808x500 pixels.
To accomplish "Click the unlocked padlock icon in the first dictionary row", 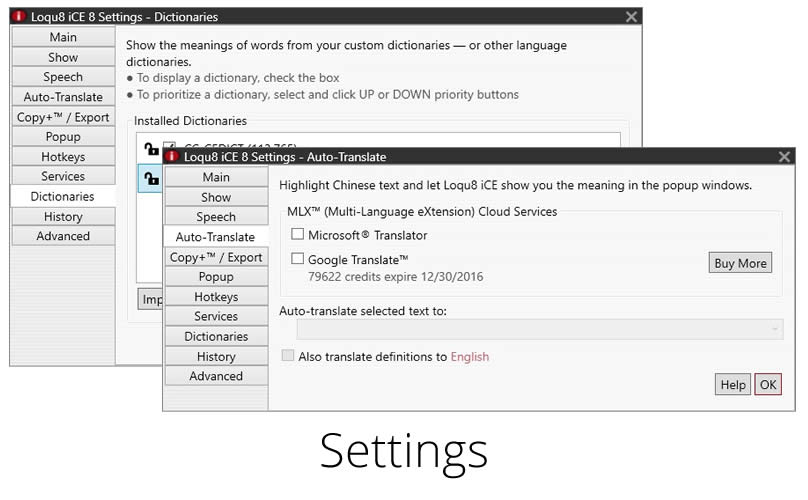I will tap(151, 149).
